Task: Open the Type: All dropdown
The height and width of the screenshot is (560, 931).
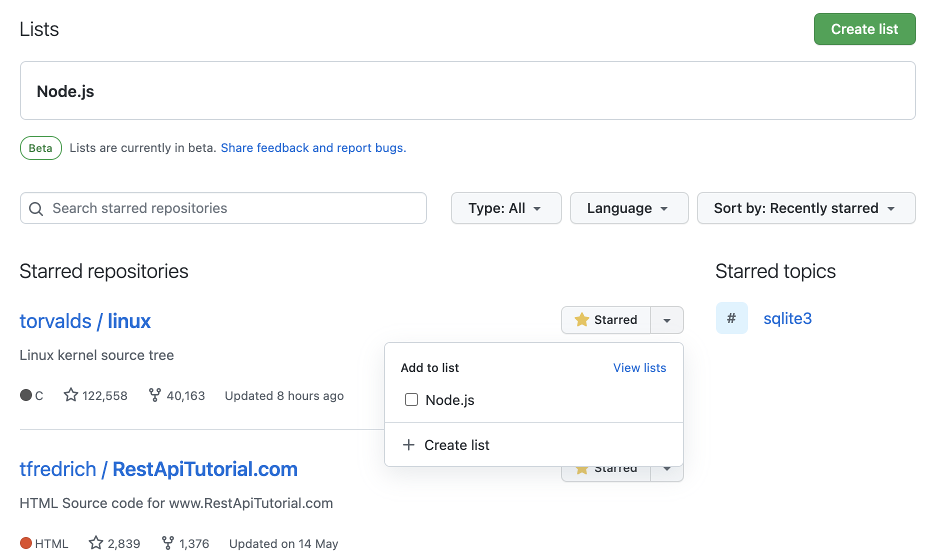Action: coord(506,208)
